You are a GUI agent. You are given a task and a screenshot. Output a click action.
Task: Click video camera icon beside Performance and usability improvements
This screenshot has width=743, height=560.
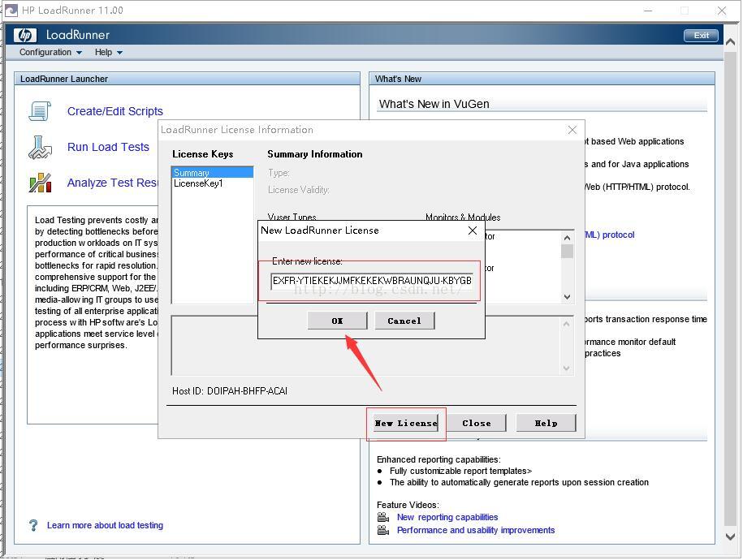(383, 530)
